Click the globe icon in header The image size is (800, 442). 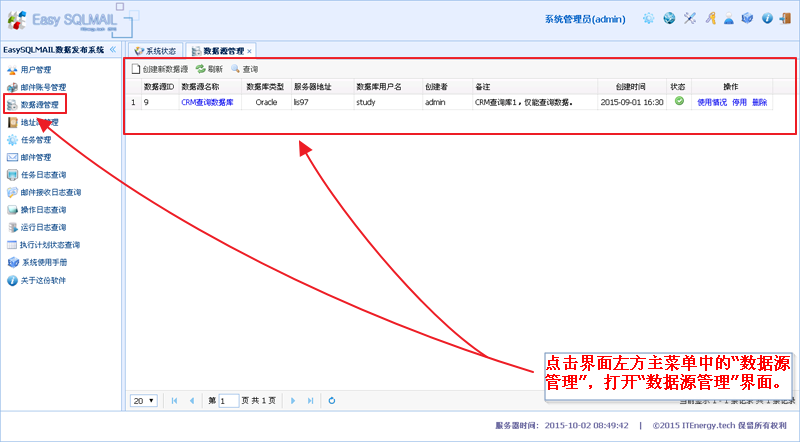coord(669,19)
